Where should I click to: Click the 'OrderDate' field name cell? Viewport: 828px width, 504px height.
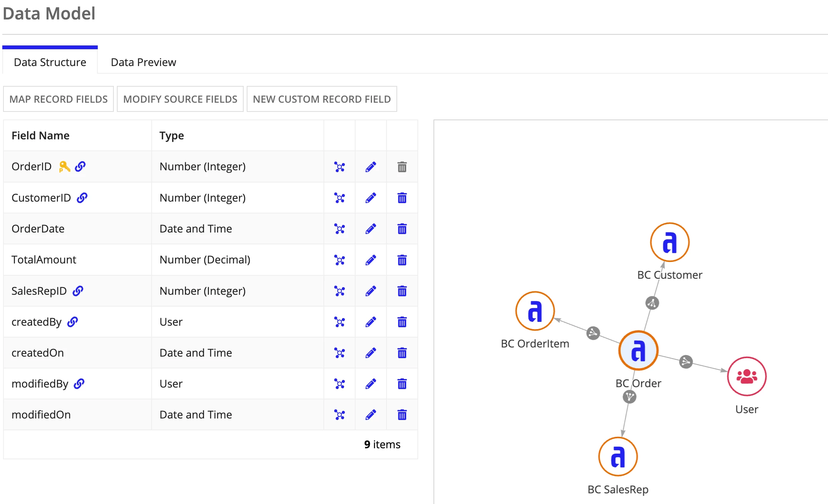[78, 229]
